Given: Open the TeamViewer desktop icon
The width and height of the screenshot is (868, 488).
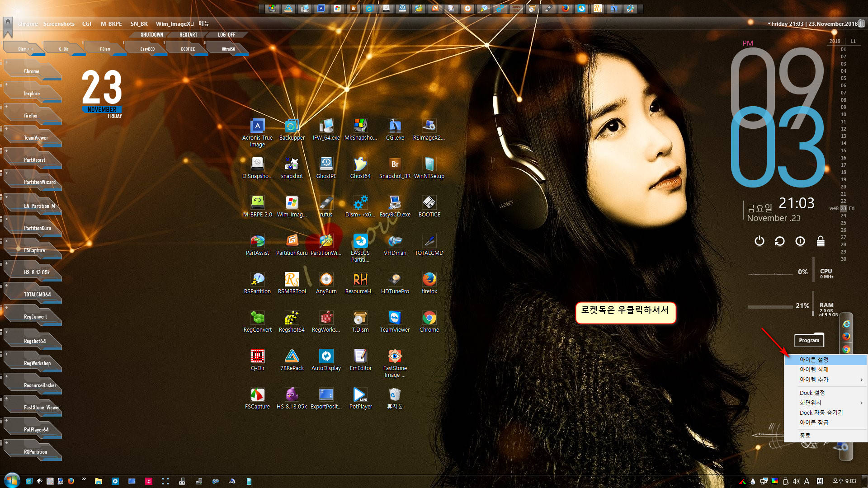Looking at the screenshot, I should point(395,321).
